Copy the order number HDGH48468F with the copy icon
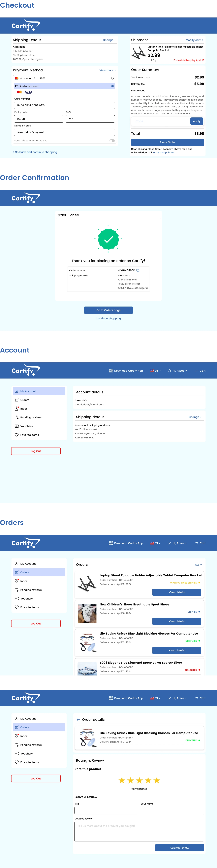This screenshot has width=217, height=868. tap(138, 270)
